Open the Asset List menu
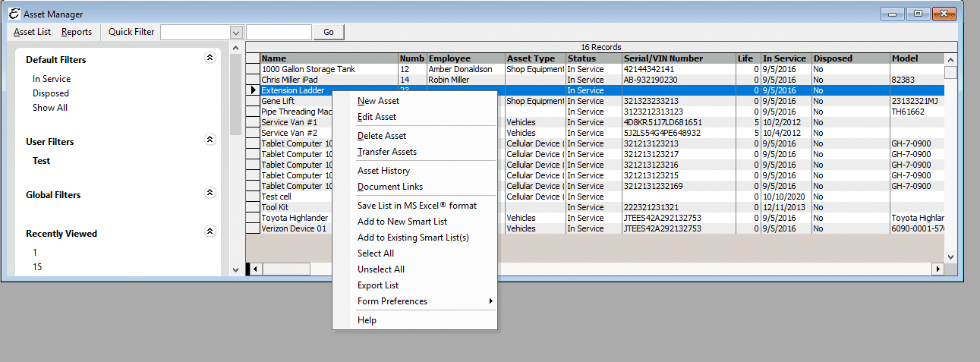Image resolution: width=980 pixels, height=362 pixels. tap(33, 32)
